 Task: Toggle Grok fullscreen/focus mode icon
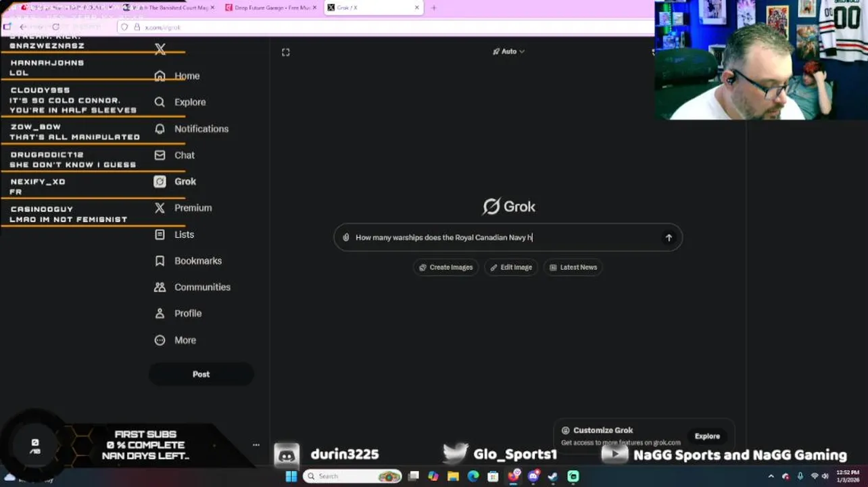coord(286,52)
